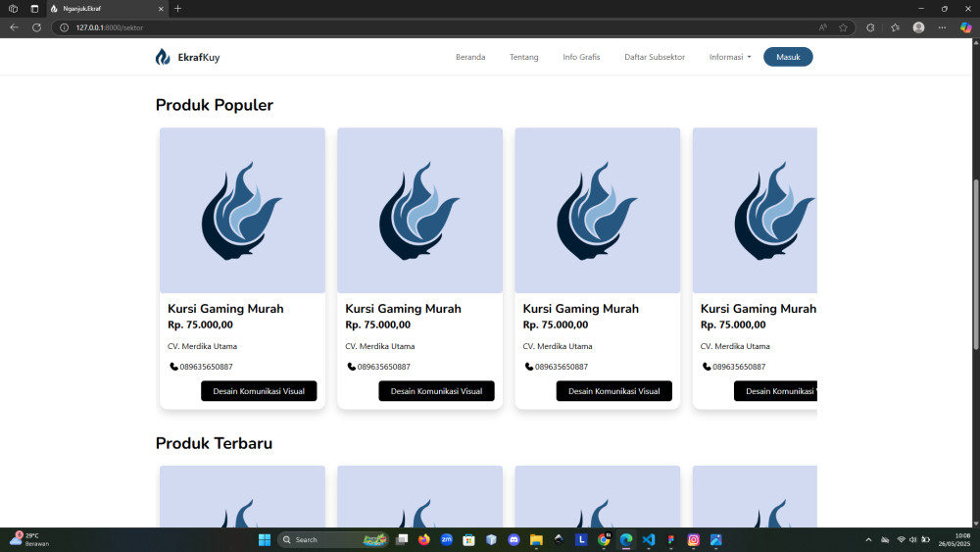Open Info Grafis nav link
Image resolution: width=980 pixels, height=552 pixels.
(581, 57)
